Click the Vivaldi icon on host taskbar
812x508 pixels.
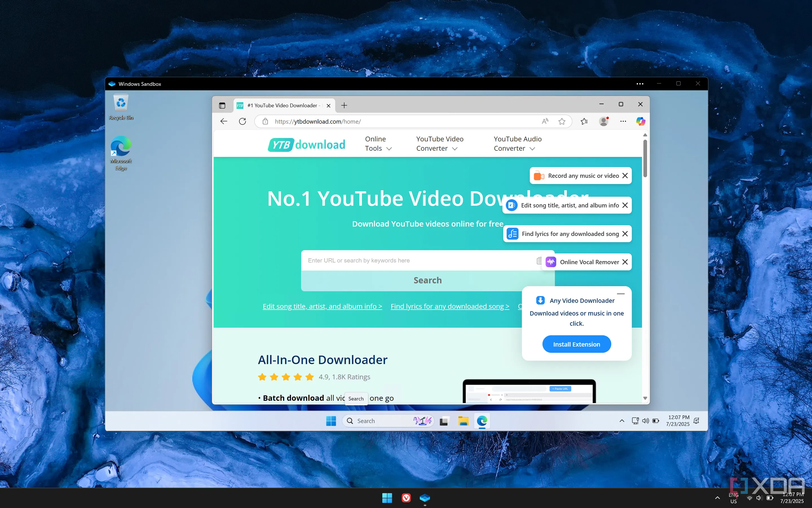point(406,498)
